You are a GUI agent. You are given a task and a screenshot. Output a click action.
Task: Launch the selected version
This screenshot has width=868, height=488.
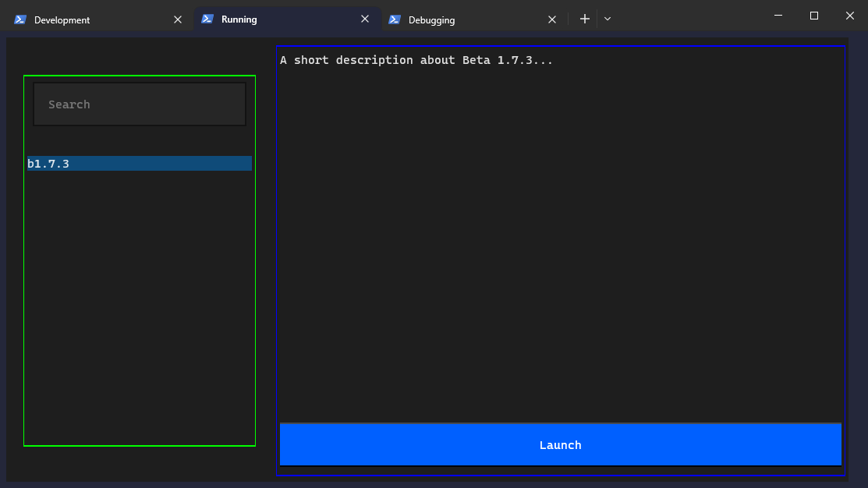click(560, 445)
